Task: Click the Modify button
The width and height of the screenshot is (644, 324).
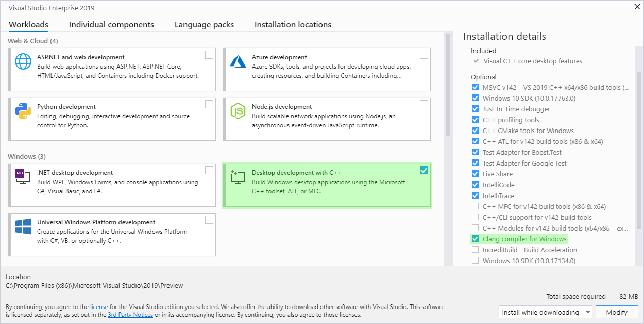Action: pyautogui.click(x=617, y=312)
